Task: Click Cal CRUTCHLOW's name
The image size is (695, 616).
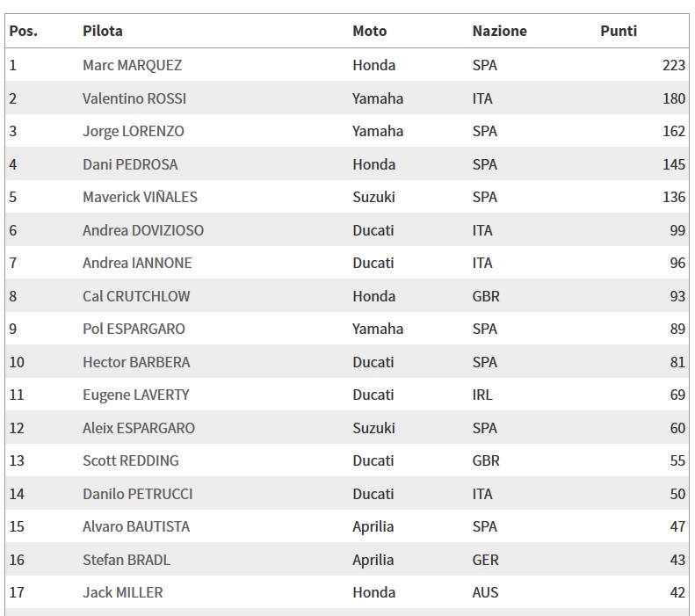Action: tap(136, 296)
